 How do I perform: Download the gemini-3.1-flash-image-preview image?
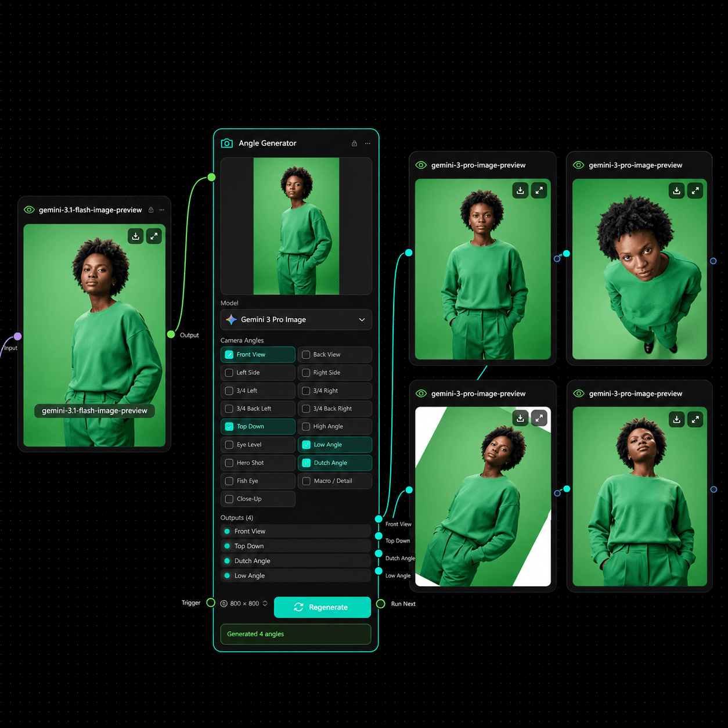tap(135, 236)
